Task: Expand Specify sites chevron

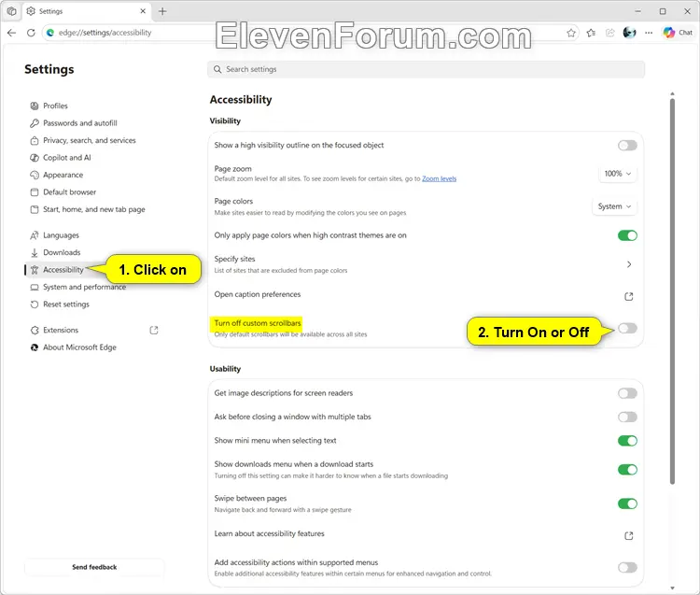Action: 628,264
